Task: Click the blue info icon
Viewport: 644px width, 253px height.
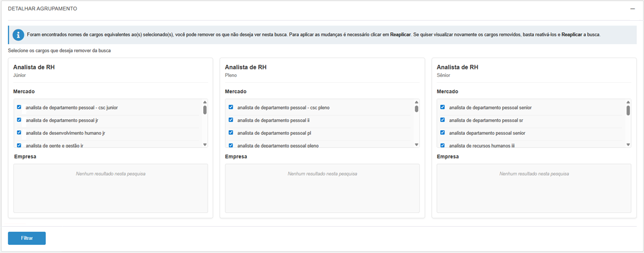Action: (18, 35)
